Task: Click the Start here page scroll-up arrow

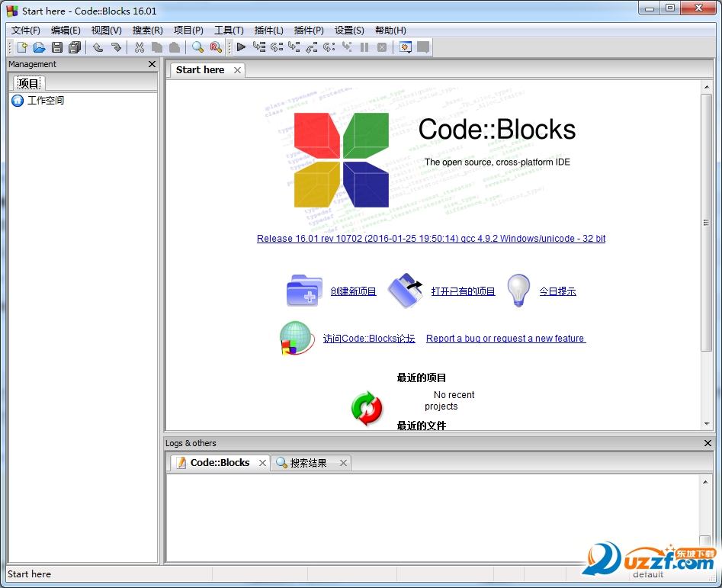Action: (x=707, y=87)
